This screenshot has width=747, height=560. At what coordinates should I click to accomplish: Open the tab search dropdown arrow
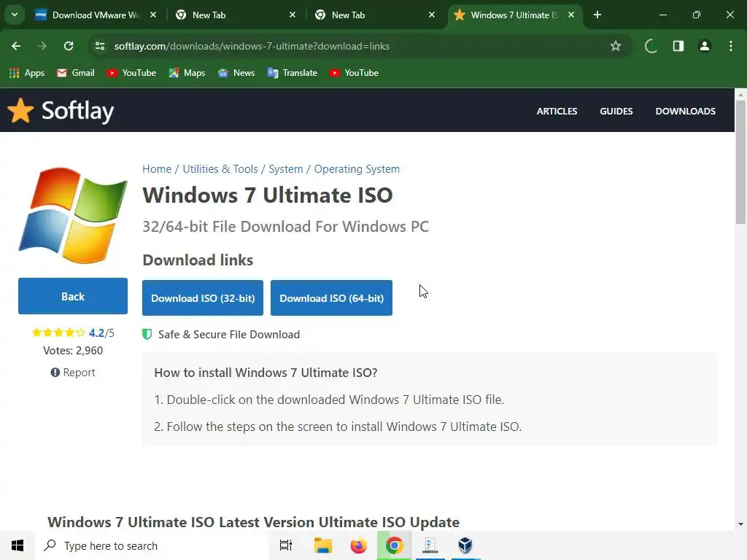15,15
